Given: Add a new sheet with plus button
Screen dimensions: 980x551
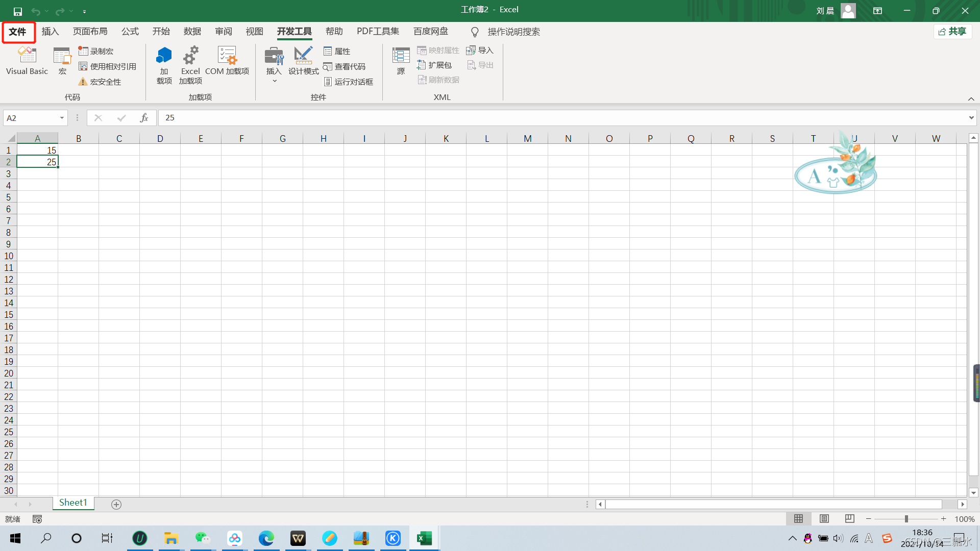Looking at the screenshot, I should (116, 505).
